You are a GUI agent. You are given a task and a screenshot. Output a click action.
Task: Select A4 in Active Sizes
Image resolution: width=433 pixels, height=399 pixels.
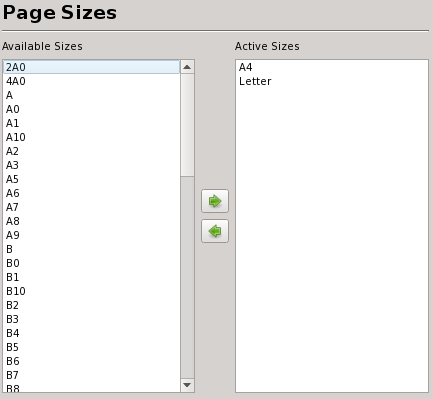pos(332,67)
